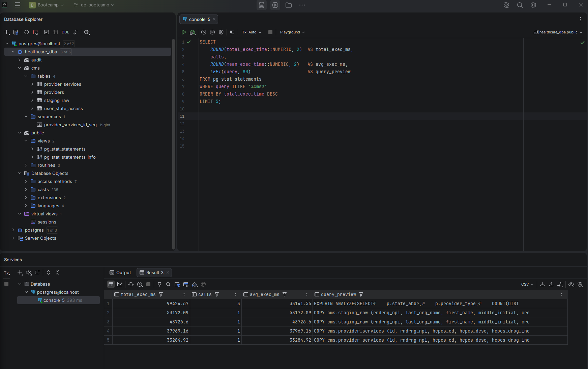
Task: Open the more tools ellipsis in title bar
Action: [302, 5]
